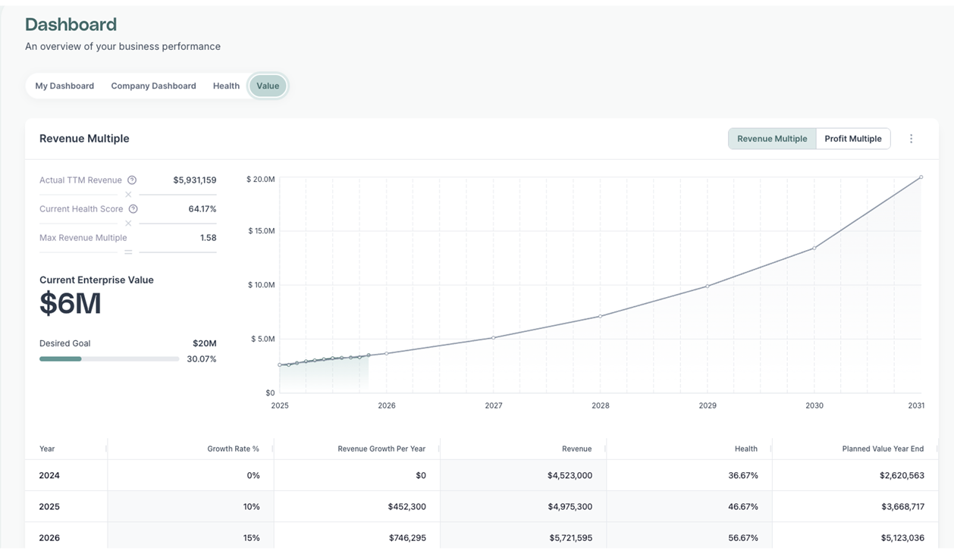Viewport: 954px width, 560px height.
Task: Click the 10% growth rate cell
Action: (x=190, y=506)
